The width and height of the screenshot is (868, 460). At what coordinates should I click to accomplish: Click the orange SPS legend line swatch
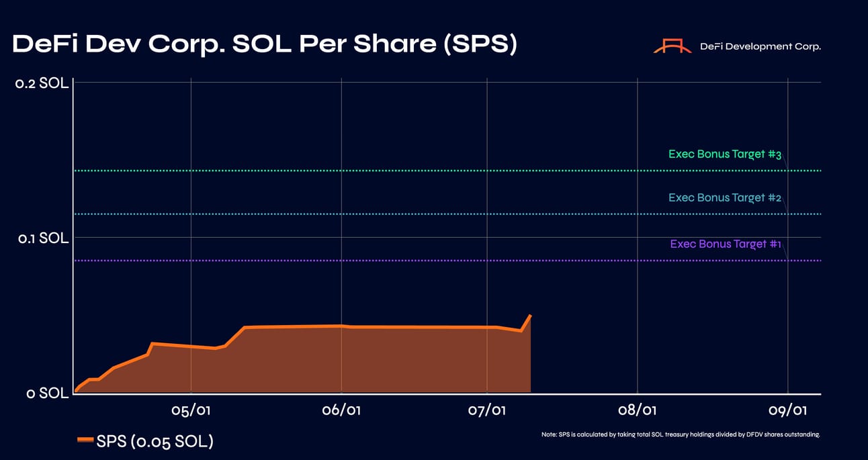point(85,441)
